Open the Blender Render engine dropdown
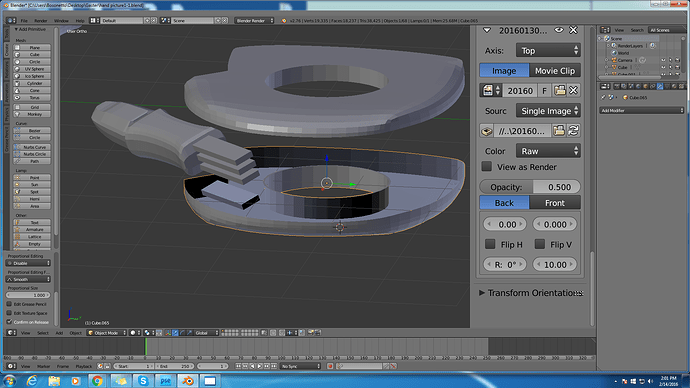This screenshot has width=690, height=388. tap(254, 21)
